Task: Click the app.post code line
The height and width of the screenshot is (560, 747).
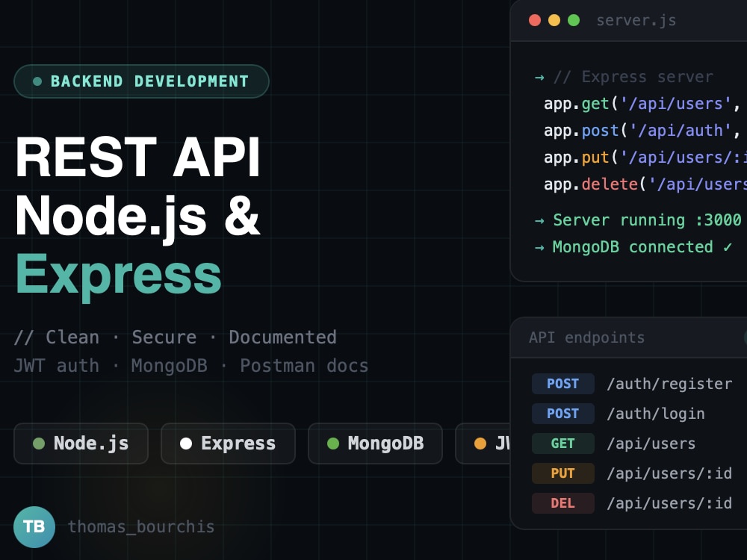Action: (642, 131)
